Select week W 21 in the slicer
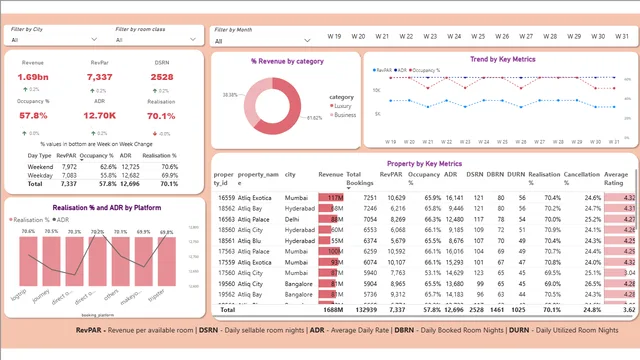This screenshot has width=640, height=360. point(382,36)
